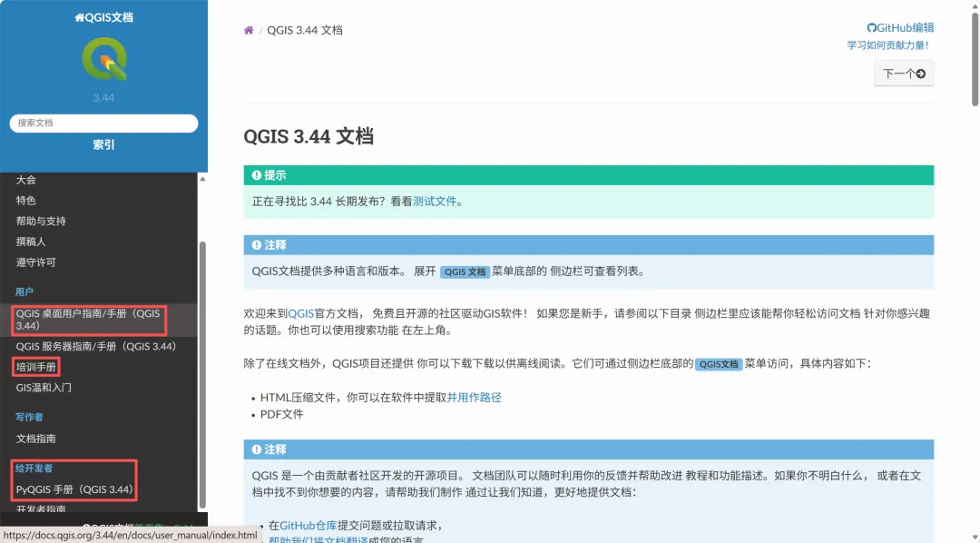Viewport: 980px width, 543px height.
Task: Click the 给开发者 section caption
Action: (x=34, y=469)
